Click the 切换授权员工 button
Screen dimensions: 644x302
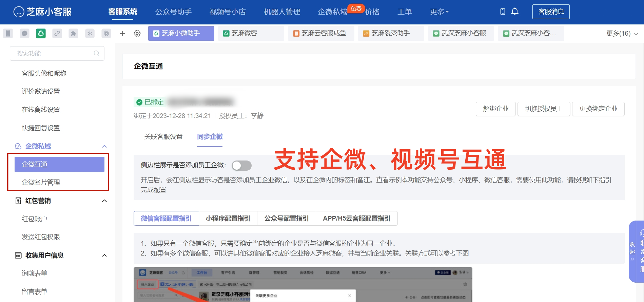544,109
